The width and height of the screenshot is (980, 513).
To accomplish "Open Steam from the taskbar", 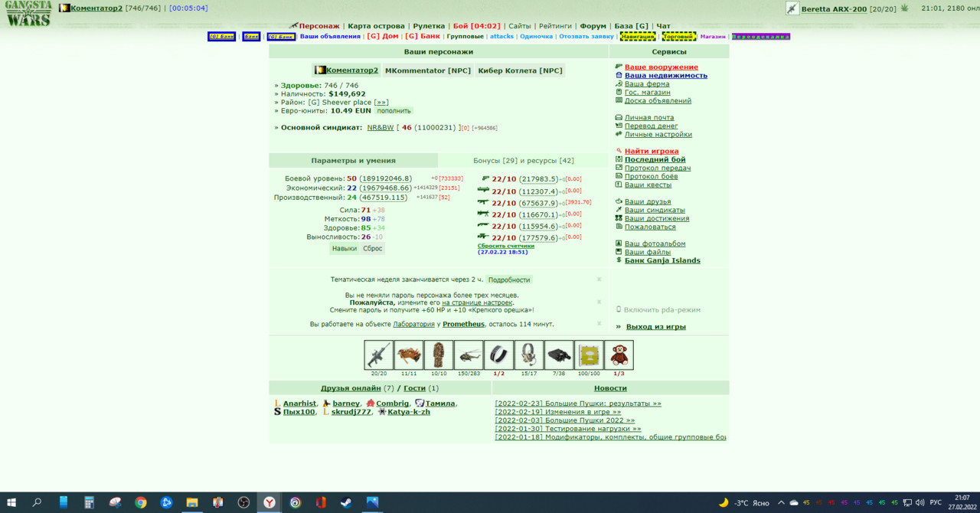I will (347, 502).
